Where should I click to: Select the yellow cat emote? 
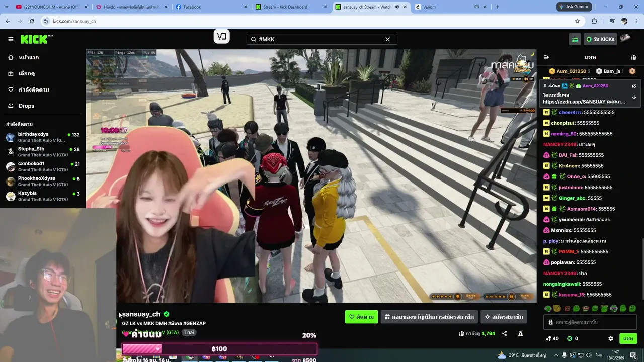pyautogui.click(x=557, y=308)
